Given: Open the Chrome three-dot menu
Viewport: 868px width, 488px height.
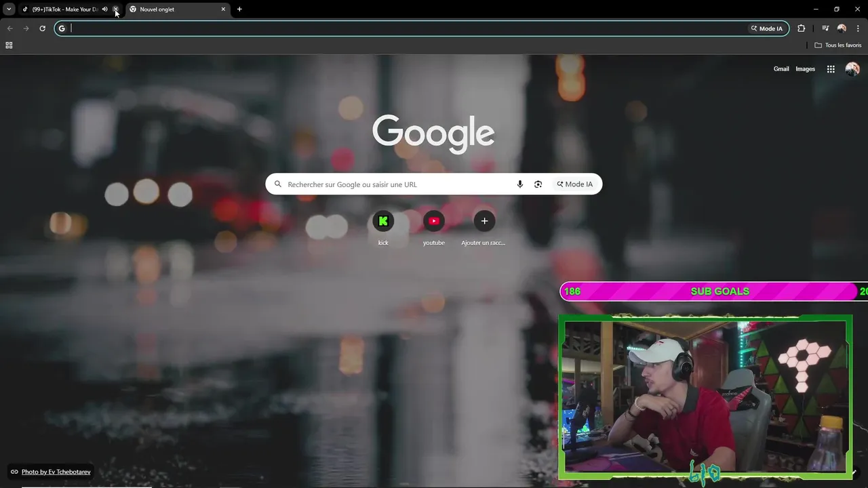Looking at the screenshot, I should pyautogui.click(x=859, y=28).
